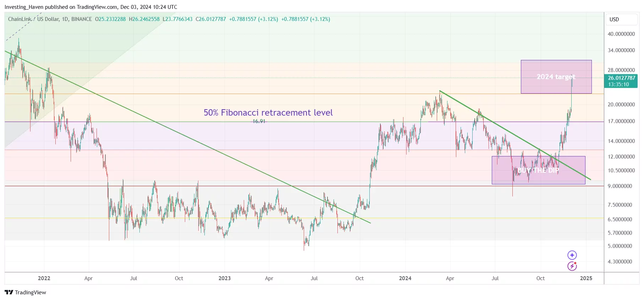Click the 6.5000000 price axis label
The image size is (644, 300).
[x=620, y=220]
